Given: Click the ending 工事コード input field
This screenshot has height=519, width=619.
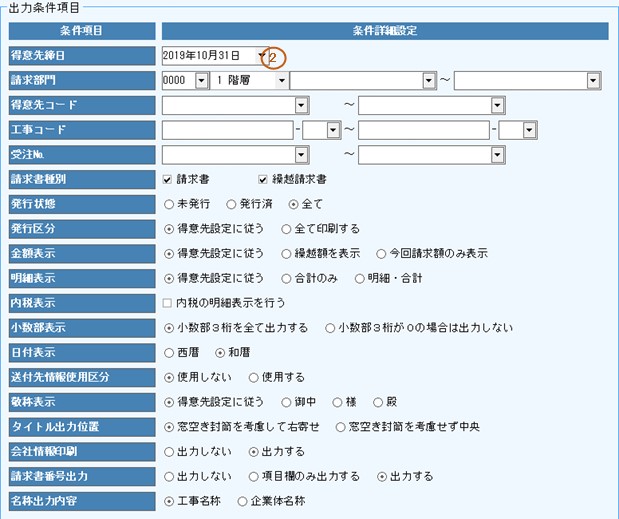Looking at the screenshot, I should [x=424, y=130].
